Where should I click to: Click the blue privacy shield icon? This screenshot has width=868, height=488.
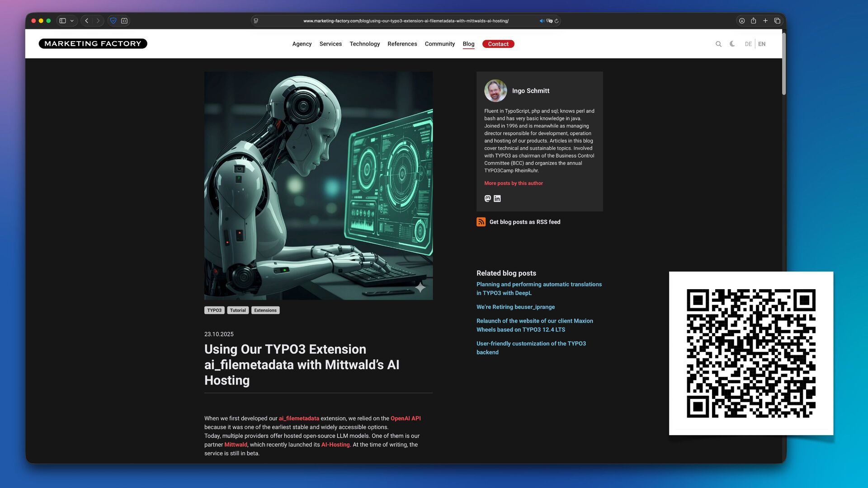(x=113, y=21)
